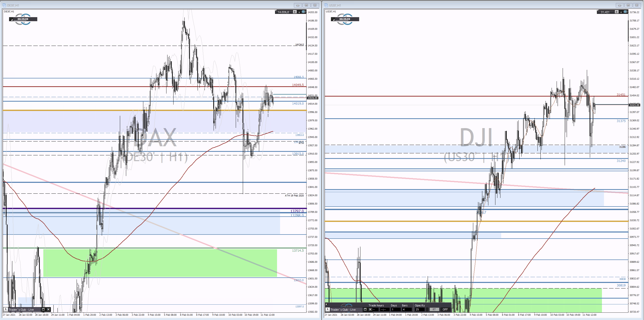The image size is (644, 320).
Task: Click the 13915.0 level label on the DAX chart
Action: coord(298,154)
